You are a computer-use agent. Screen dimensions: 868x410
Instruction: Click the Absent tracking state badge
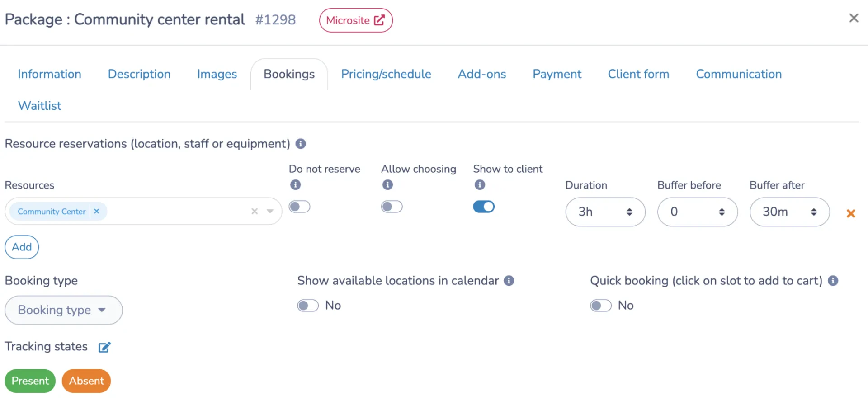tap(86, 381)
